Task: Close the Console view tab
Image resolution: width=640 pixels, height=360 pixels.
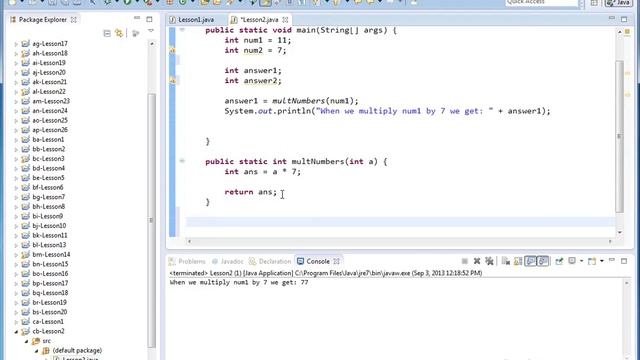Action: click(x=336, y=261)
